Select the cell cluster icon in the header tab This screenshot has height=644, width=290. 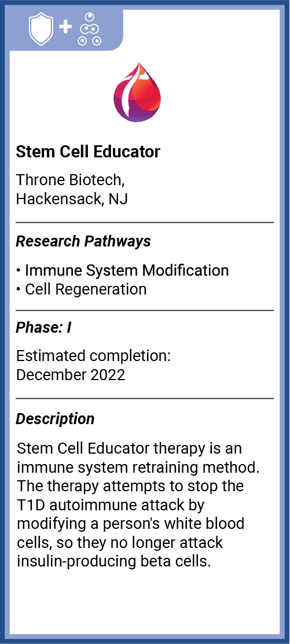(x=90, y=28)
